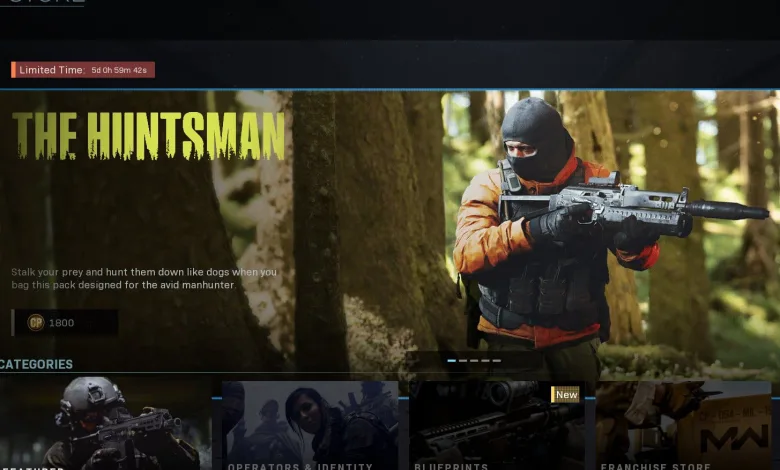
Task: Jump to the fourth carousel slide indicator
Action: (x=486, y=360)
